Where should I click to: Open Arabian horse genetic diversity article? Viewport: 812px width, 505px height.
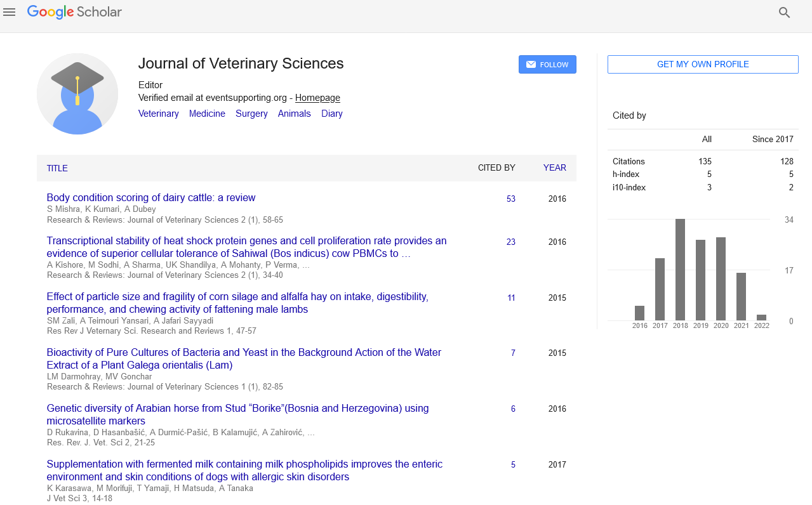coord(237,409)
